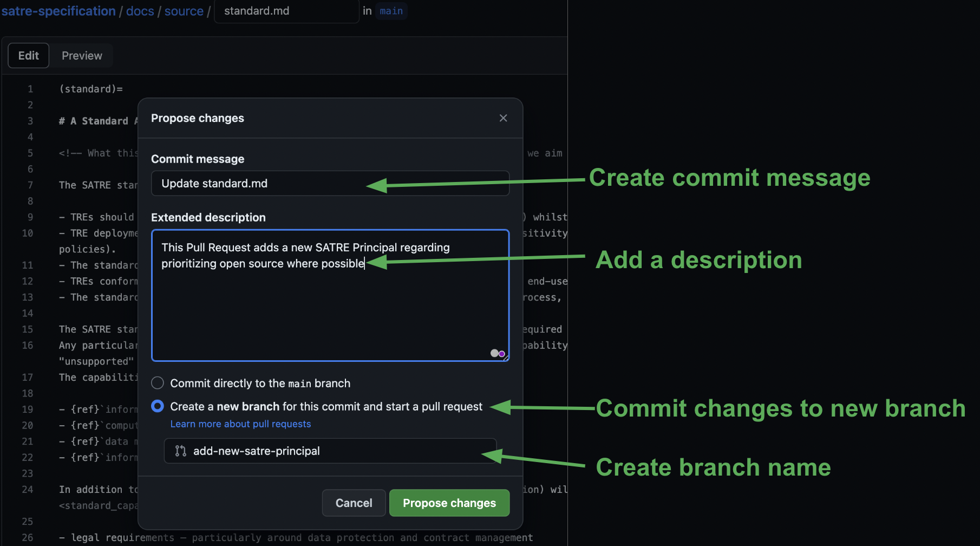Switch to the Edit tab
Image resolution: width=980 pixels, height=546 pixels.
[29, 56]
